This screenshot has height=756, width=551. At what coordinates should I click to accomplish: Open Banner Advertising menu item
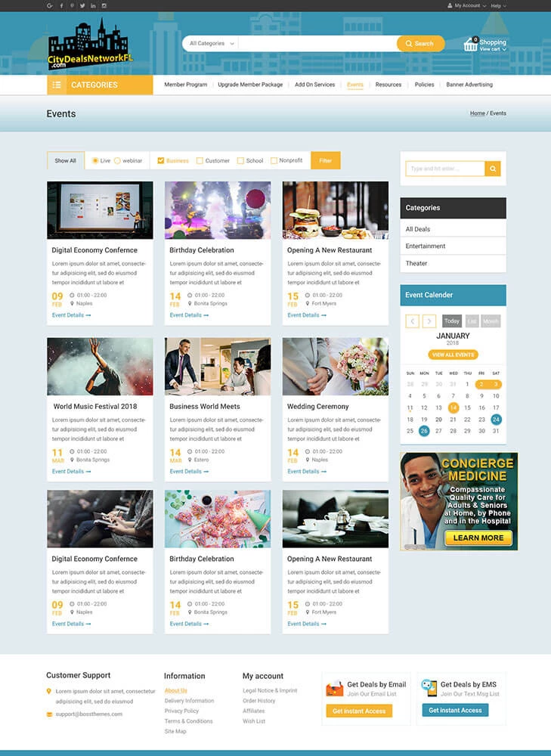tap(469, 85)
